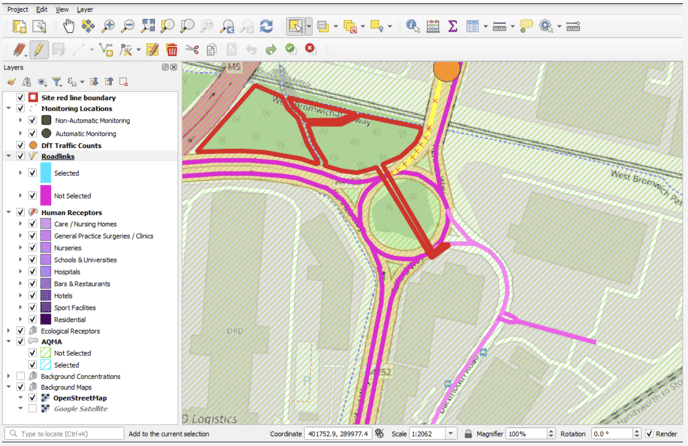Click the Filter Legend funnel icon
The image size is (688, 446).
tap(57, 82)
